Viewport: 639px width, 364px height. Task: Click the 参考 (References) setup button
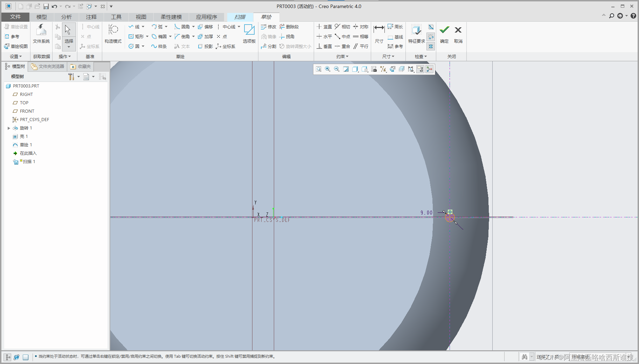12,36
